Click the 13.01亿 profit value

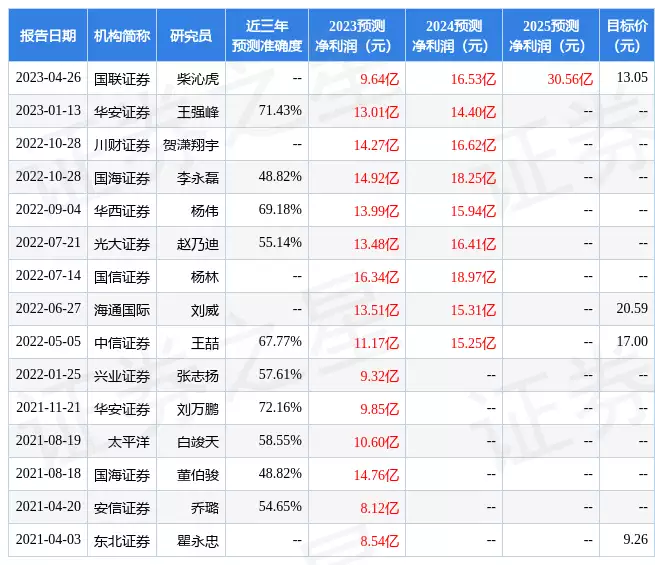click(376, 112)
